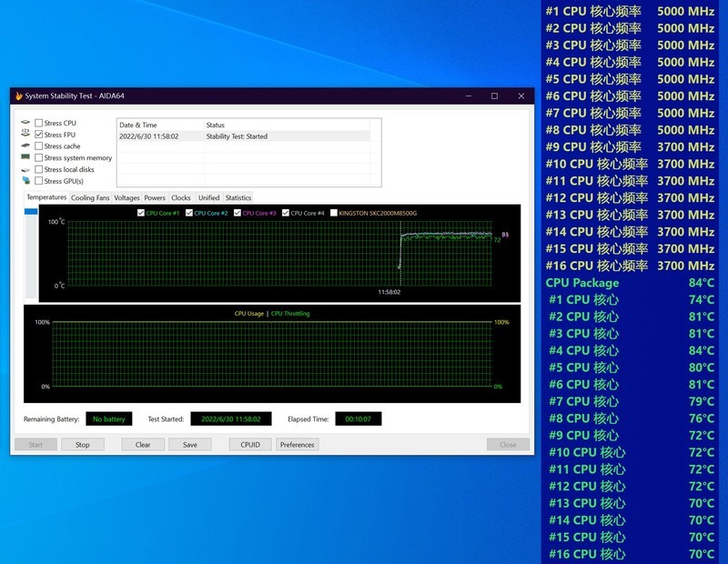The width and height of the screenshot is (728, 564).
Task: Enable the Stress CPU checkbox
Action: click(x=39, y=121)
